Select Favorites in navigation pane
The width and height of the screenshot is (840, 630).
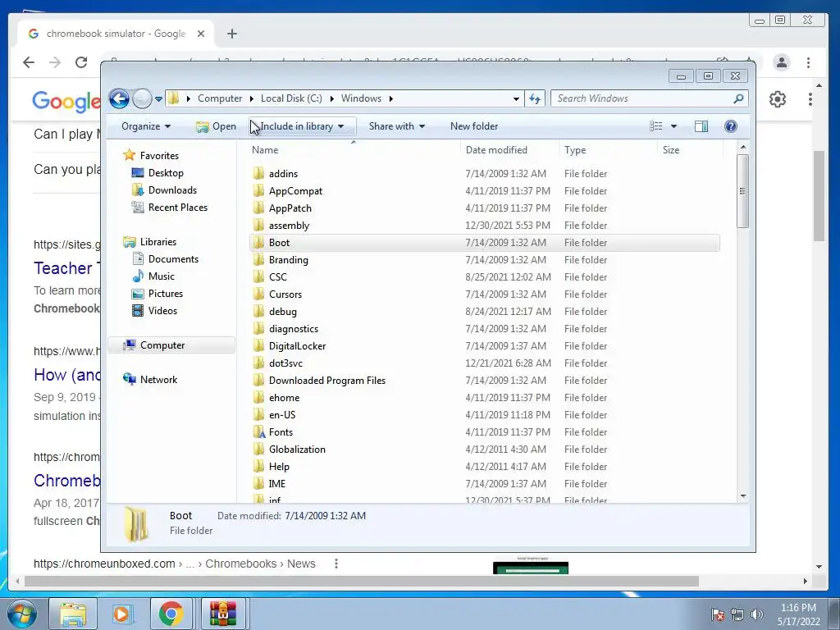tap(159, 156)
